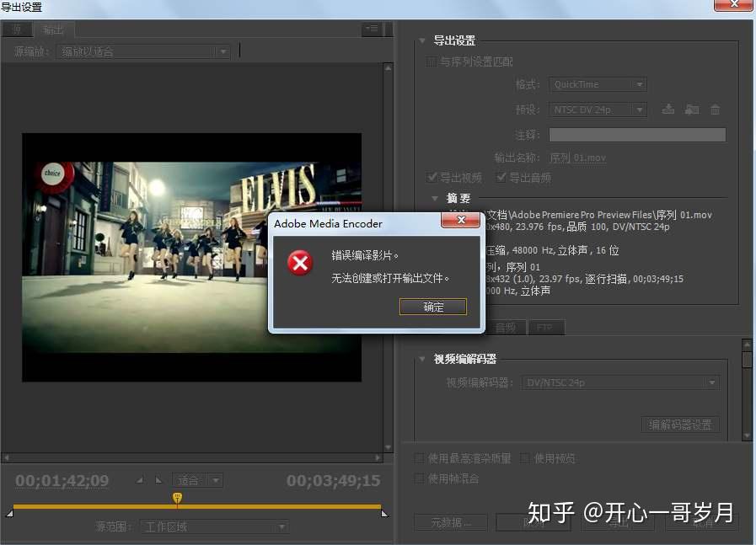This screenshot has width=756, height=545.
Task: Click the save preset icon
Action: click(668, 110)
